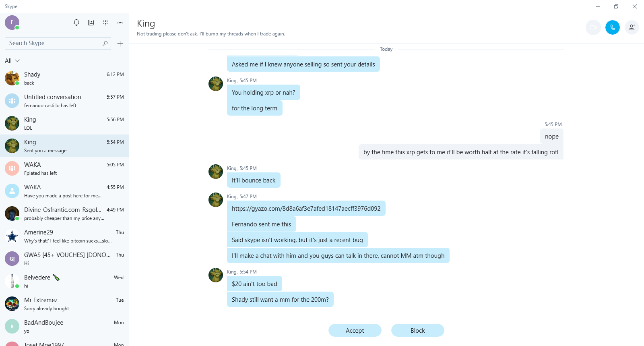This screenshot has height=346, width=644.
Task: Open the notifications bell
Action: tap(76, 23)
